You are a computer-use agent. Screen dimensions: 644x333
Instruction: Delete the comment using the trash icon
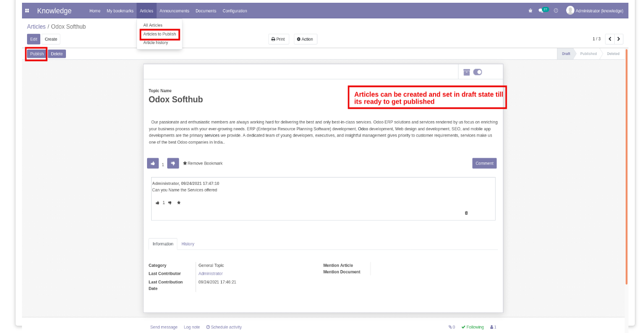[466, 213]
